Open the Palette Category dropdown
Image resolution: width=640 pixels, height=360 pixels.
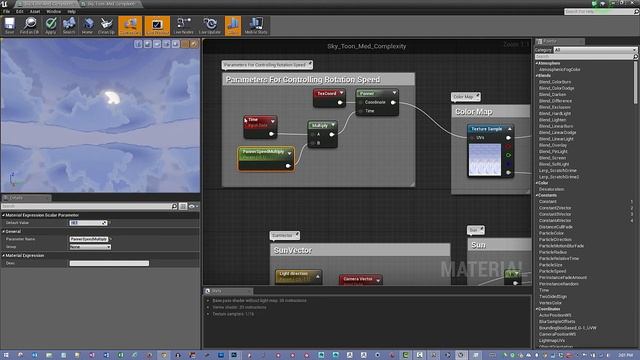coord(595,50)
